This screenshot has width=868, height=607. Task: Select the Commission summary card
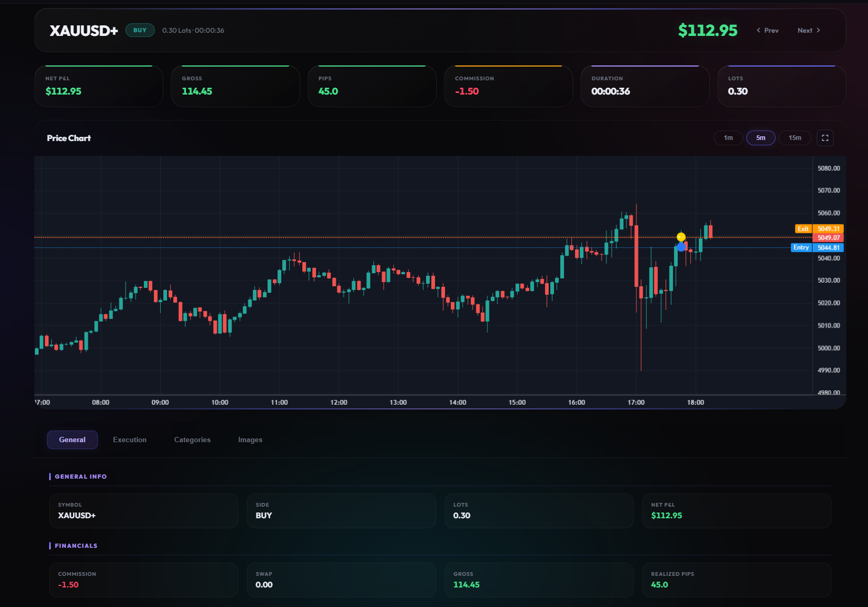tap(508, 86)
